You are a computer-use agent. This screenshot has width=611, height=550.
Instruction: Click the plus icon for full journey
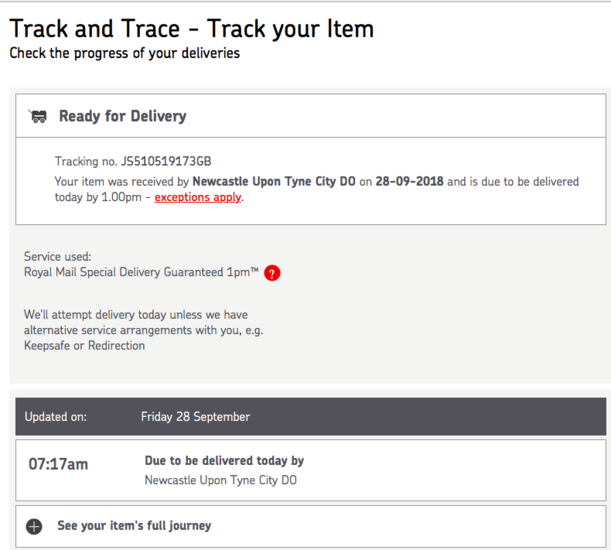click(x=34, y=527)
